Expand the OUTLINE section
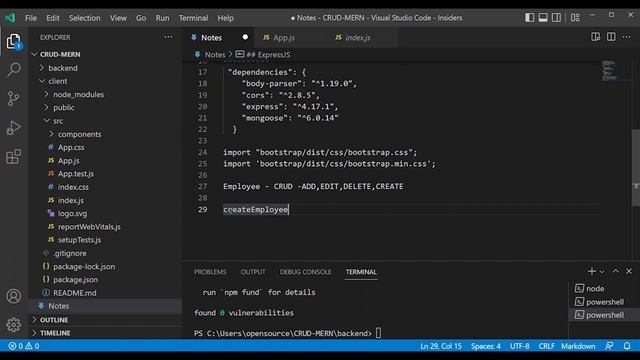This screenshot has height=360, width=640. pos(54,320)
